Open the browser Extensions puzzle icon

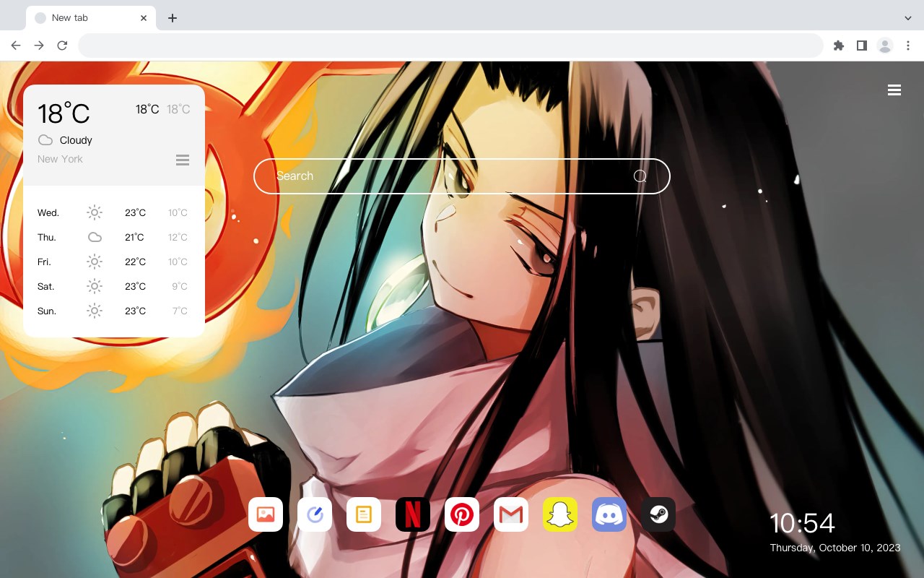[838, 46]
